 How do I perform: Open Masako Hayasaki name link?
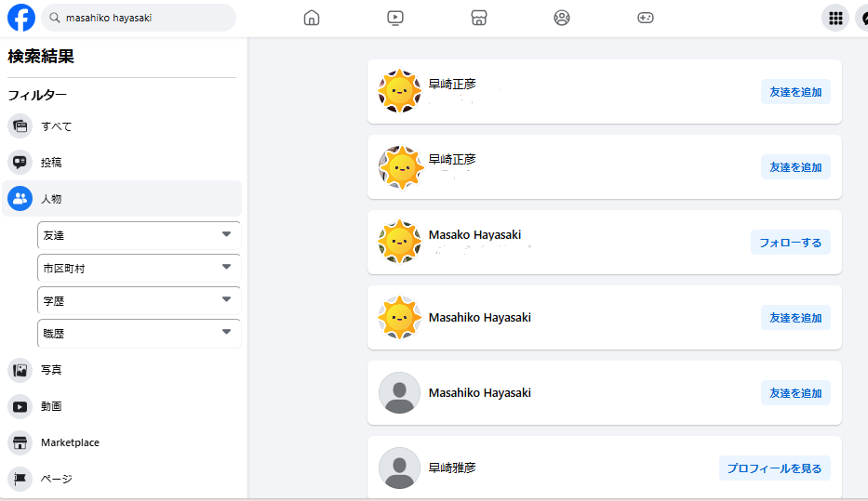(x=475, y=234)
